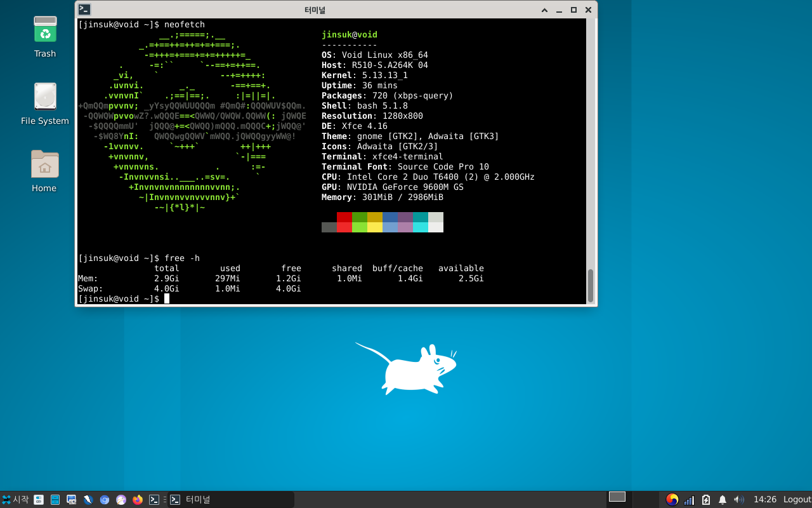
Task: Click the Logout panel button
Action: 797,500
